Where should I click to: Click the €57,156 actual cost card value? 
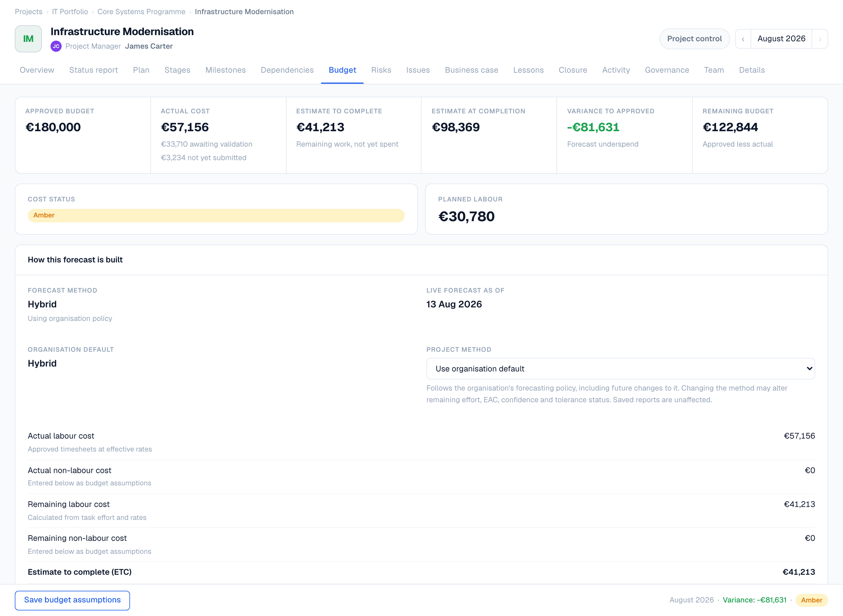(185, 127)
